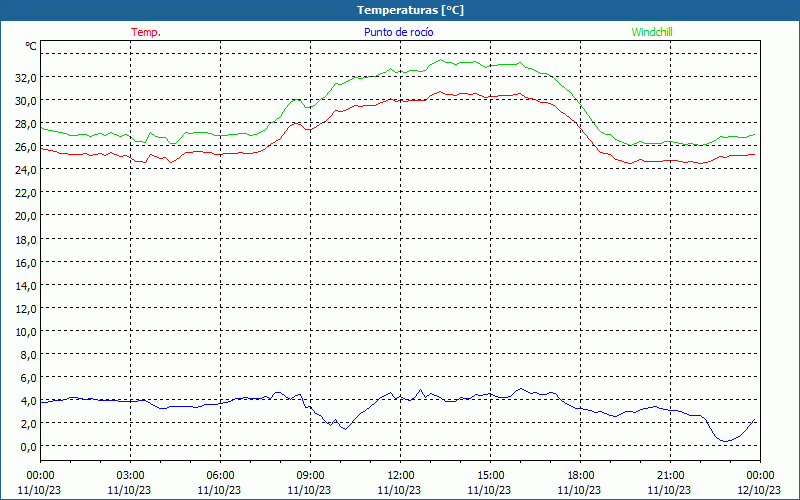
Task: Click the '20,0' y-axis value
Action: (x=28, y=216)
